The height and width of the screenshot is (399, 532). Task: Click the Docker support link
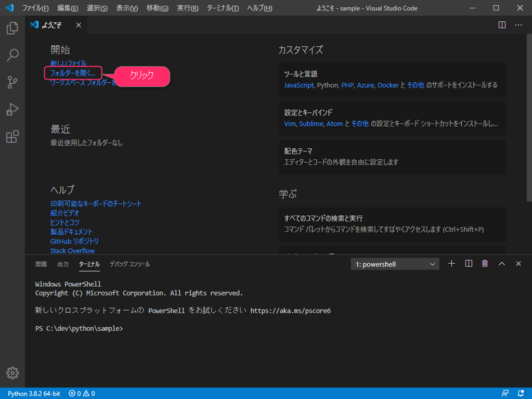(x=388, y=85)
